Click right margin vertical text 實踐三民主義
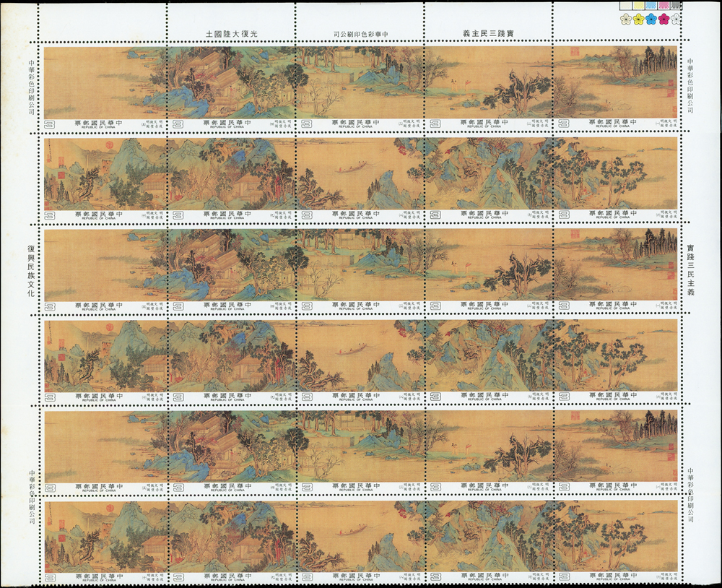This screenshot has width=722, height=588. tap(690, 269)
